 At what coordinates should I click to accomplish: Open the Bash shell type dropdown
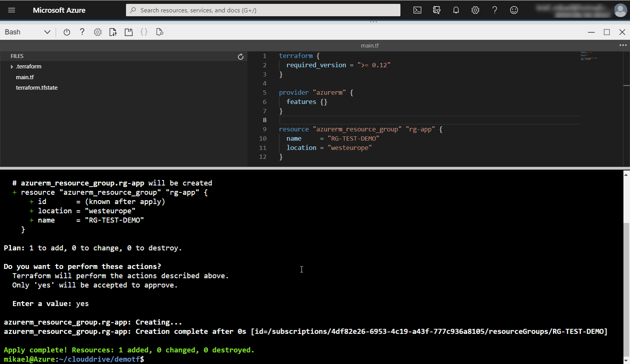(x=27, y=32)
